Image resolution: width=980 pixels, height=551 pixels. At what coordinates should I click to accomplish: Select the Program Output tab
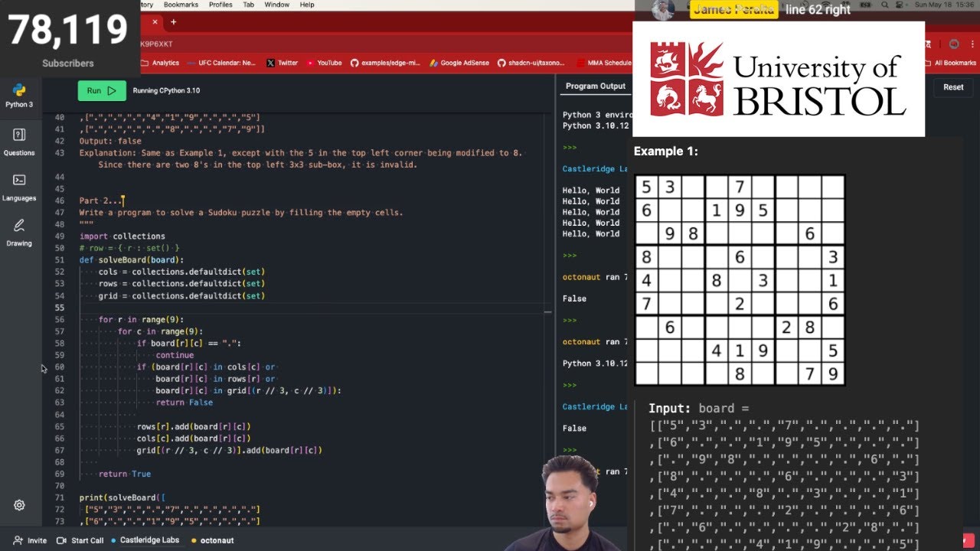tap(596, 86)
